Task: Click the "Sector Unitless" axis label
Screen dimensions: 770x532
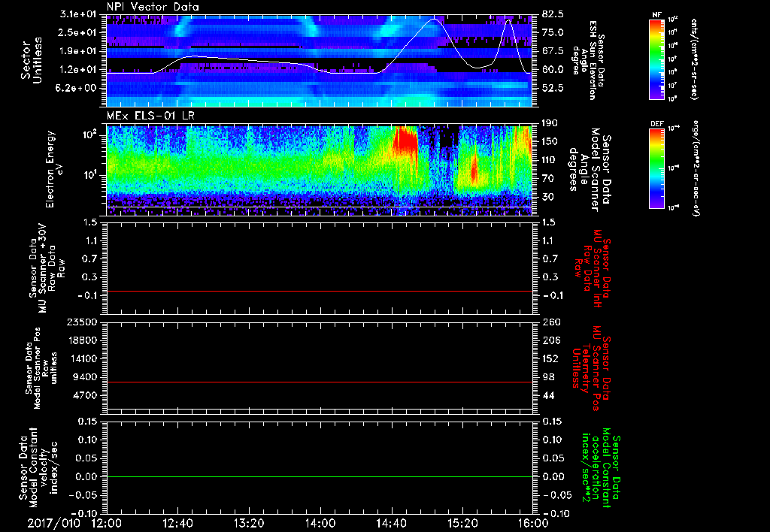Action: pyautogui.click(x=31, y=60)
